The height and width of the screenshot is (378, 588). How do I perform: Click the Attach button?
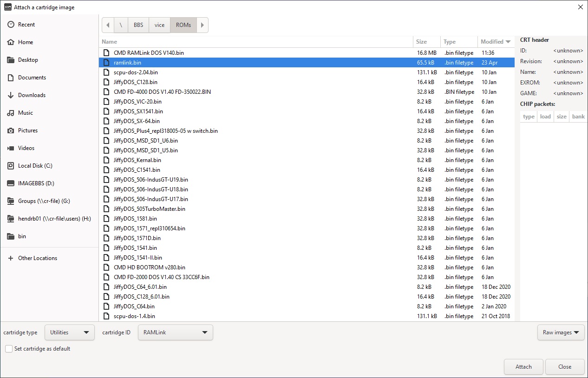coord(524,367)
